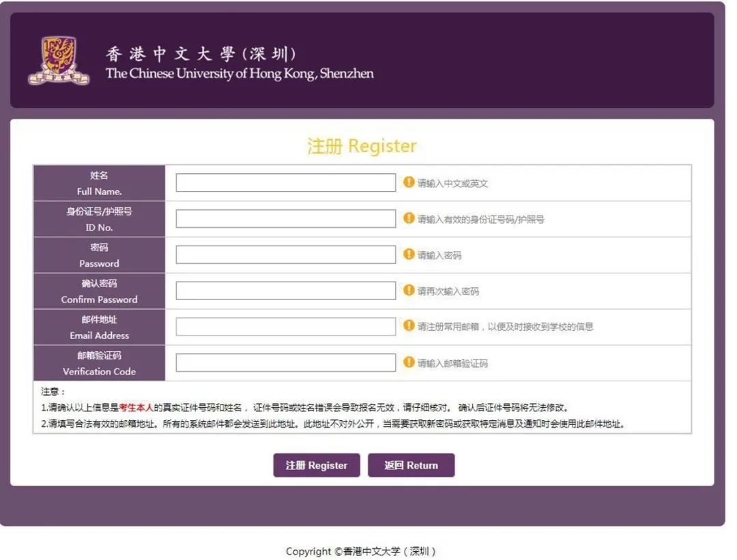Viewport: 737px width, 560px height.
Task: Submit the form with 注册 Register button
Action: click(x=317, y=465)
